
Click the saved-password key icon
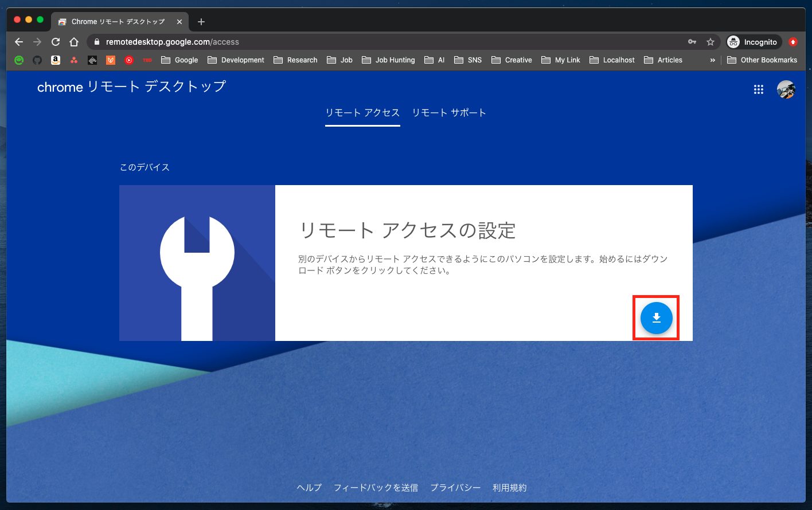tap(692, 42)
